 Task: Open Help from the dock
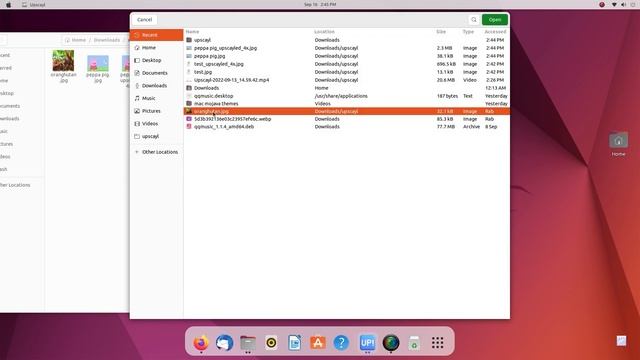pyautogui.click(x=341, y=343)
